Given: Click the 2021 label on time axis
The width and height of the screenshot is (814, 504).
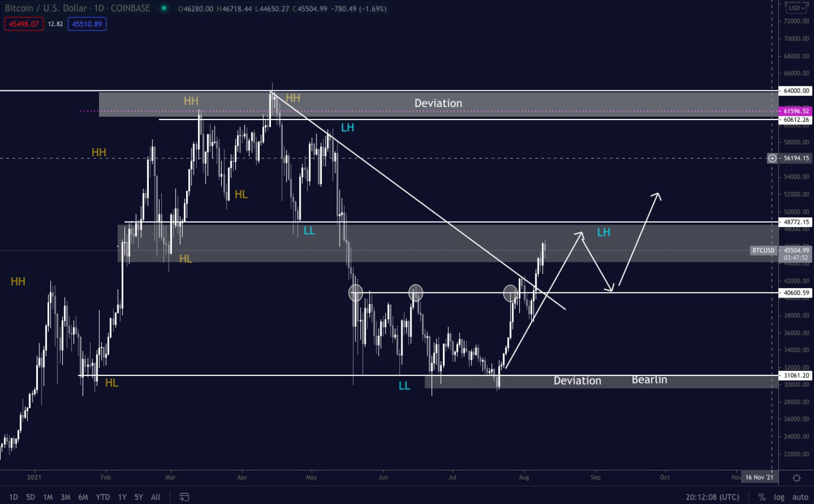Looking at the screenshot, I should pos(34,477).
